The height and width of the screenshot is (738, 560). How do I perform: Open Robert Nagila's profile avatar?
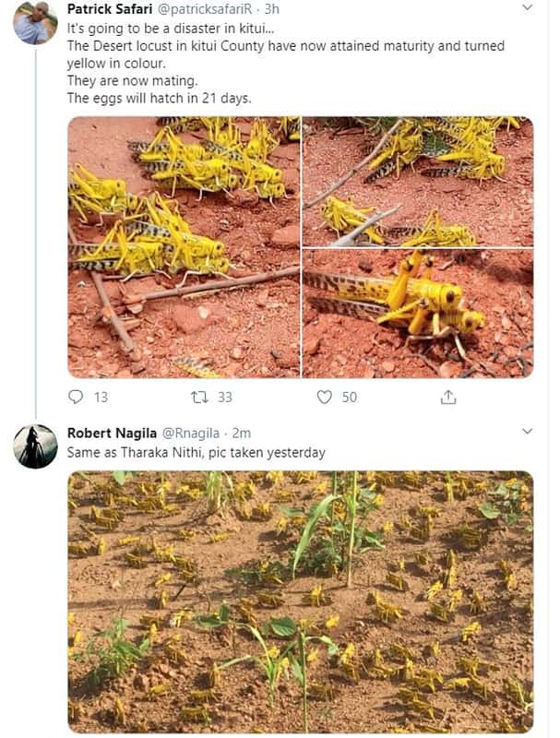click(36, 434)
